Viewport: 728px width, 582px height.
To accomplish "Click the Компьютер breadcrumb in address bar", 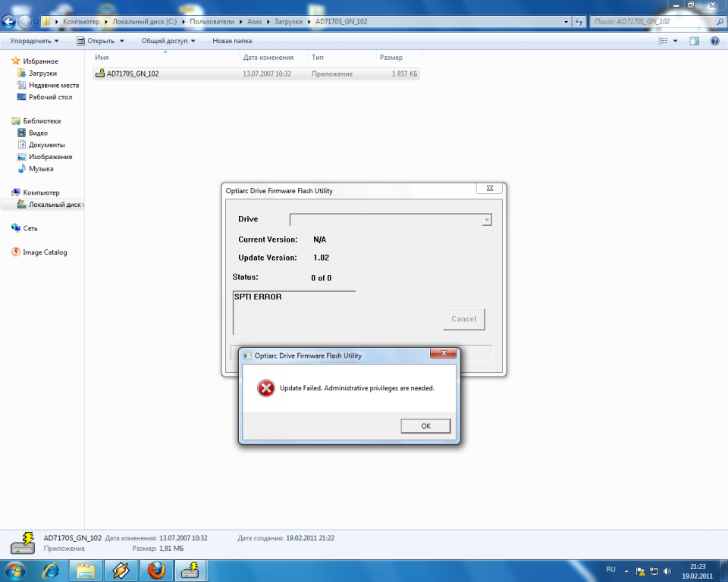I will click(81, 22).
